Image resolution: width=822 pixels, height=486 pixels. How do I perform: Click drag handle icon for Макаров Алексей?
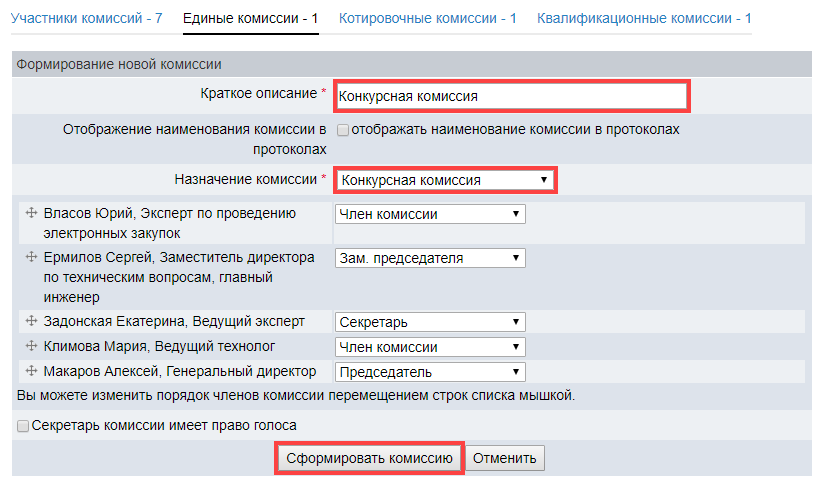(x=31, y=372)
